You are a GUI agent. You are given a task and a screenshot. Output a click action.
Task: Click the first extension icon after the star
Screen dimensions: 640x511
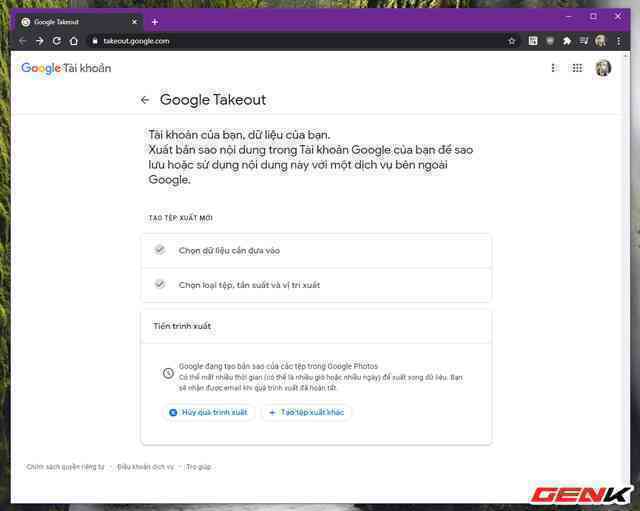pyautogui.click(x=533, y=41)
